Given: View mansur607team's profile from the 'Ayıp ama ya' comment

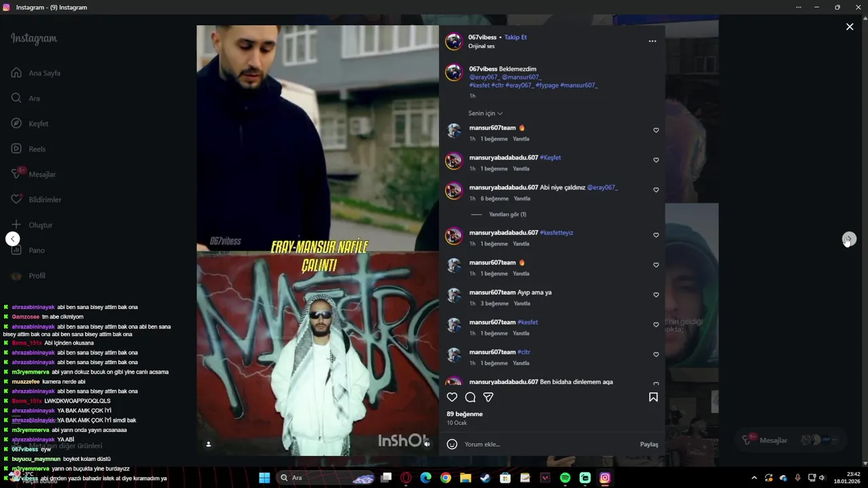Looking at the screenshot, I should [x=492, y=292].
